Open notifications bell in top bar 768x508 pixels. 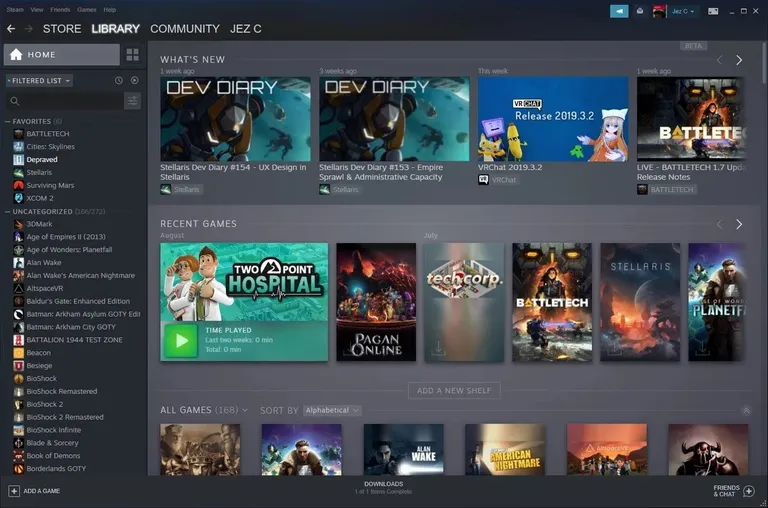coord(640,11)
